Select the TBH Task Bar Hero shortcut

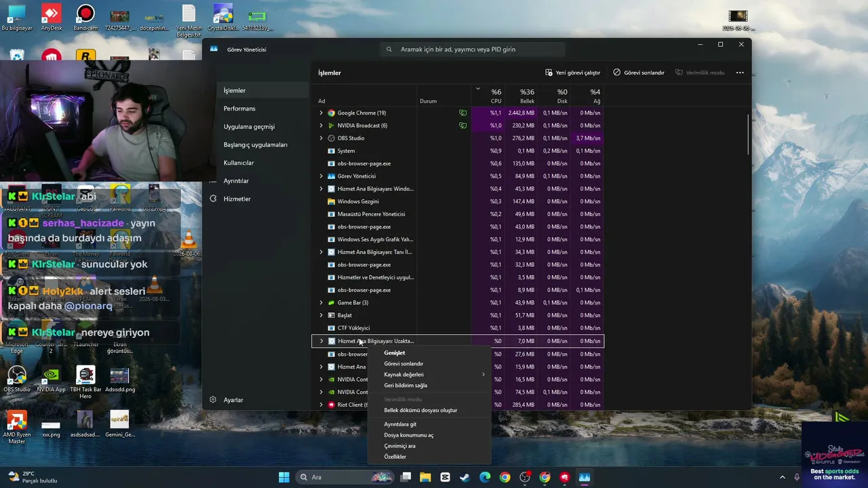pyautogui.click(x=85, y=382)
